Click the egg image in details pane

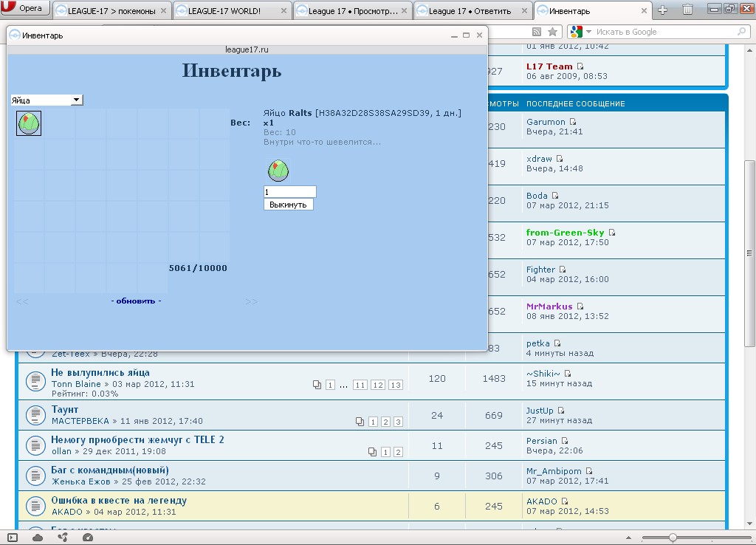tap(278, 171)
